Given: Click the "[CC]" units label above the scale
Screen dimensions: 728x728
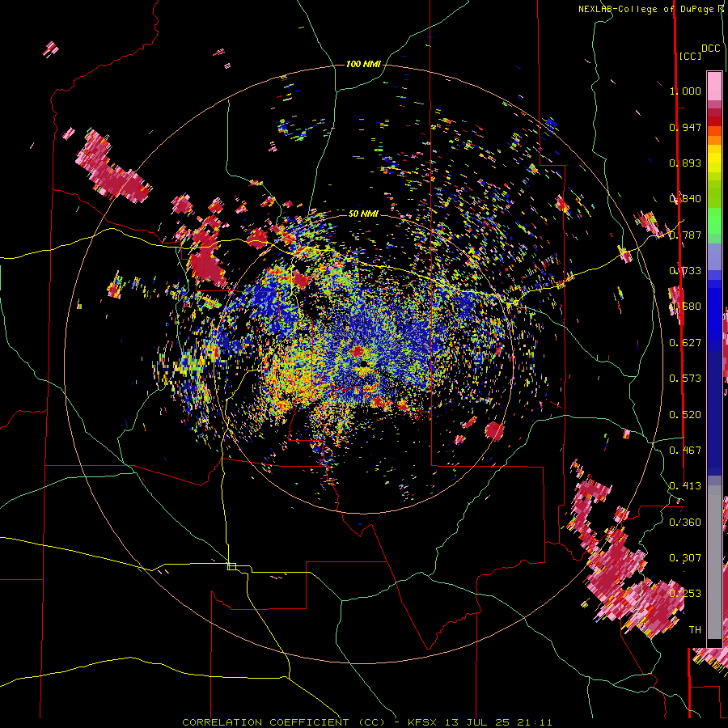Looking at the screenshot, I should coord(690,56).
